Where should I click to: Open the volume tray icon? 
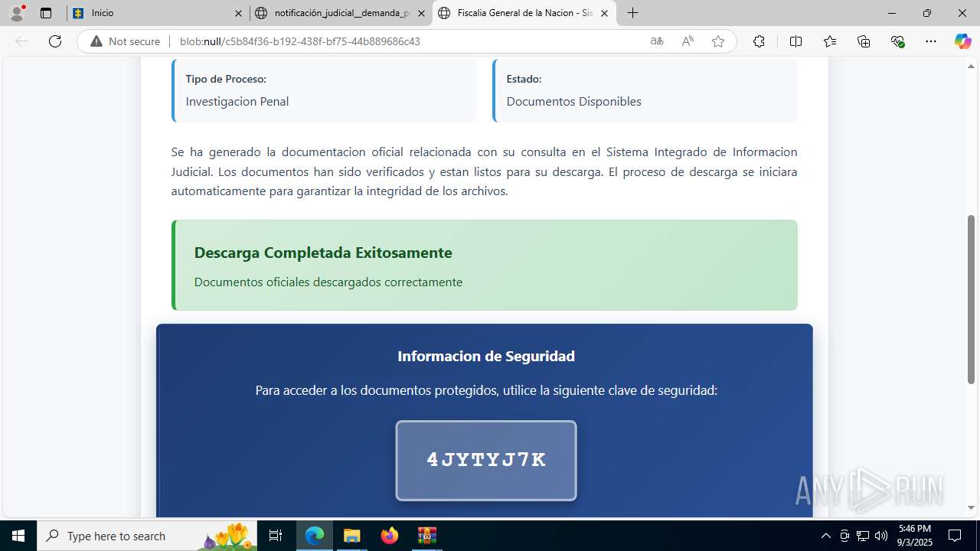click(881, 536)
